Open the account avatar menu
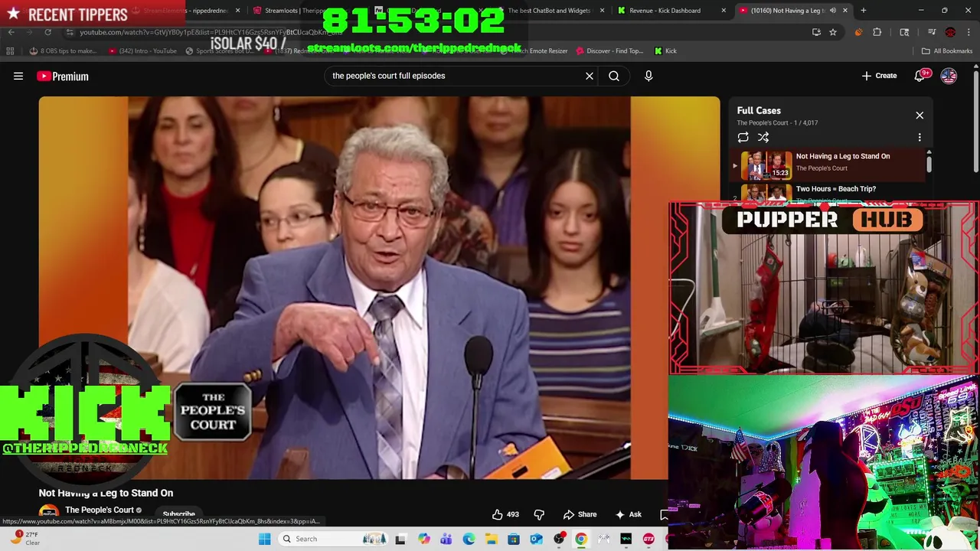The image size is (980, 551). point(949,76)
